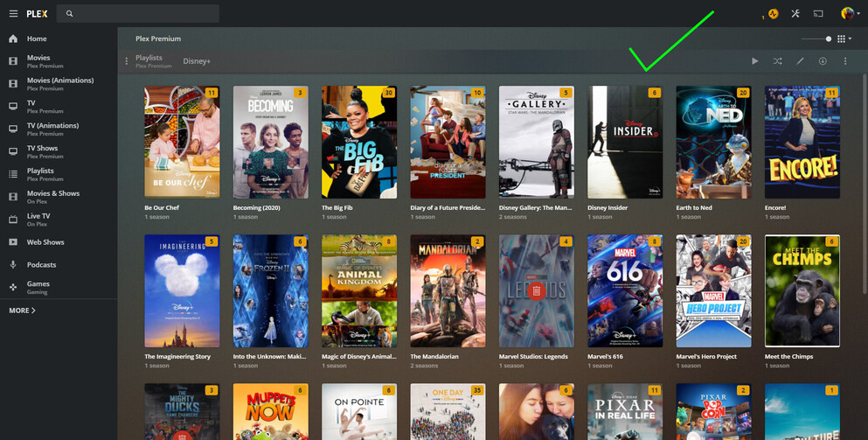The image size is (868, 440).
Task: Play the Disney+ playlist
Action: point(755,61)
